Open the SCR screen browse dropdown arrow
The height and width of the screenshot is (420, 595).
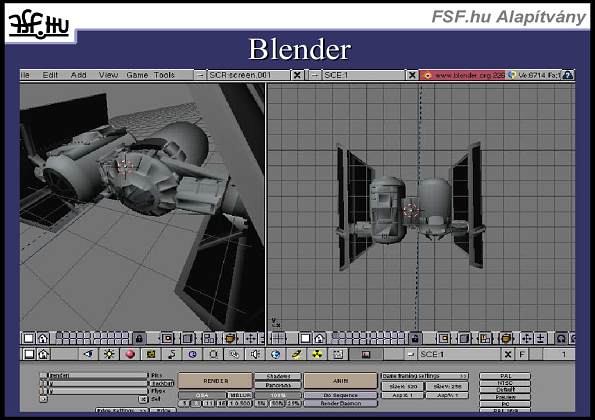pos(200,75)
